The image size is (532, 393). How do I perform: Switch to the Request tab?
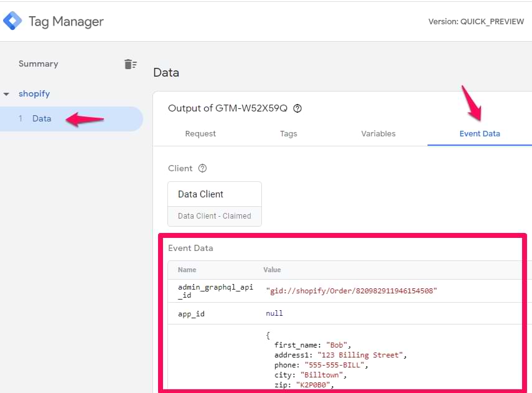pyautogui.click(x=200, y=134)
